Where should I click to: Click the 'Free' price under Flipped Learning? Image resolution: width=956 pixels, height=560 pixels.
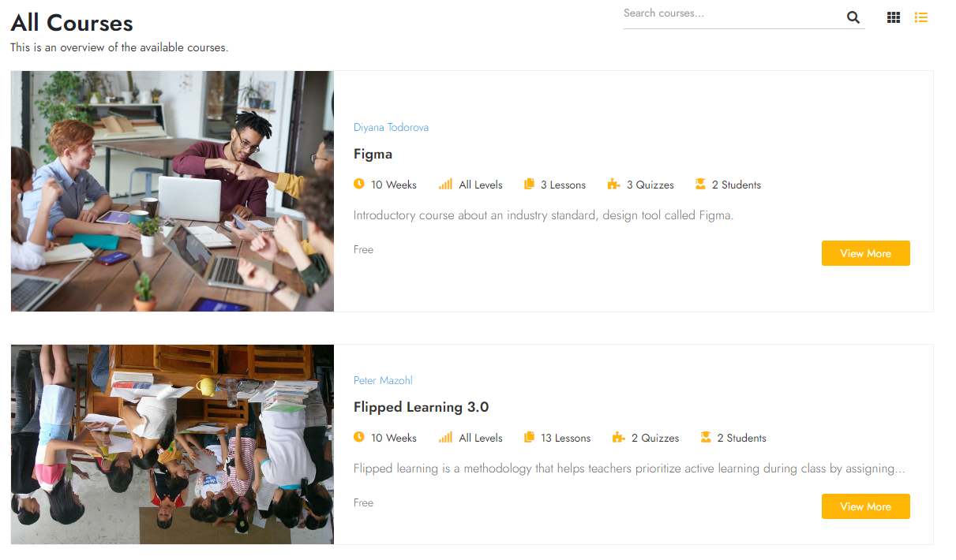point(363,502)
